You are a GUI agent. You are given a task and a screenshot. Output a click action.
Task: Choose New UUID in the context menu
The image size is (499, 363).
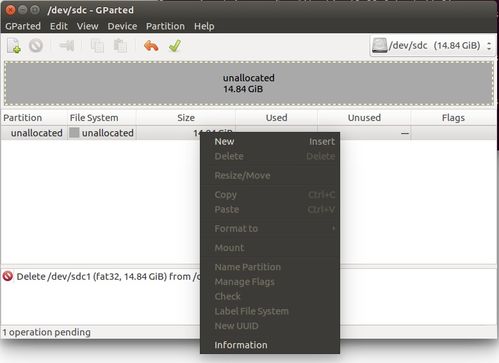pyautogui.click(x=270, y=326)
